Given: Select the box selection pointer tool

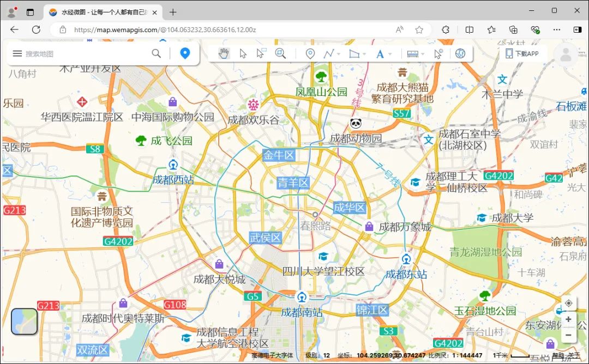Looking at the screenshot, I should [261, 53].
